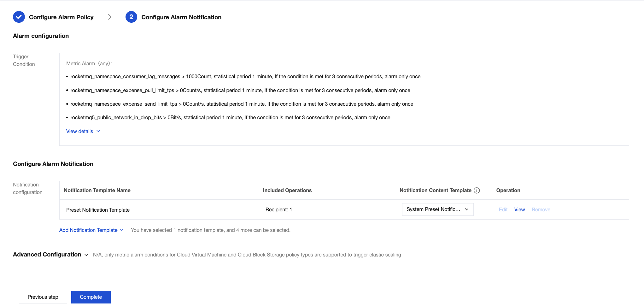View the Preset Notification Template
Image resolution: width=644 pixels, height=306 pixels.
(519, 209)
